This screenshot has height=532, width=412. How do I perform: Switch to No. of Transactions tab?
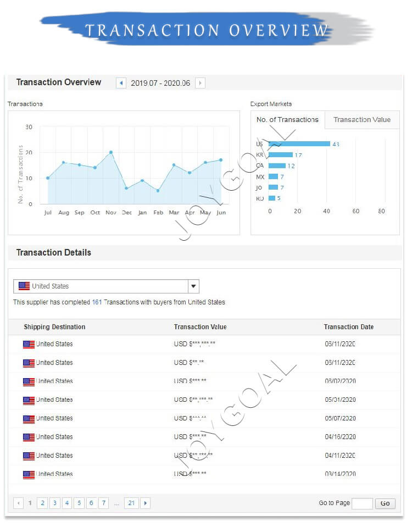287,120
